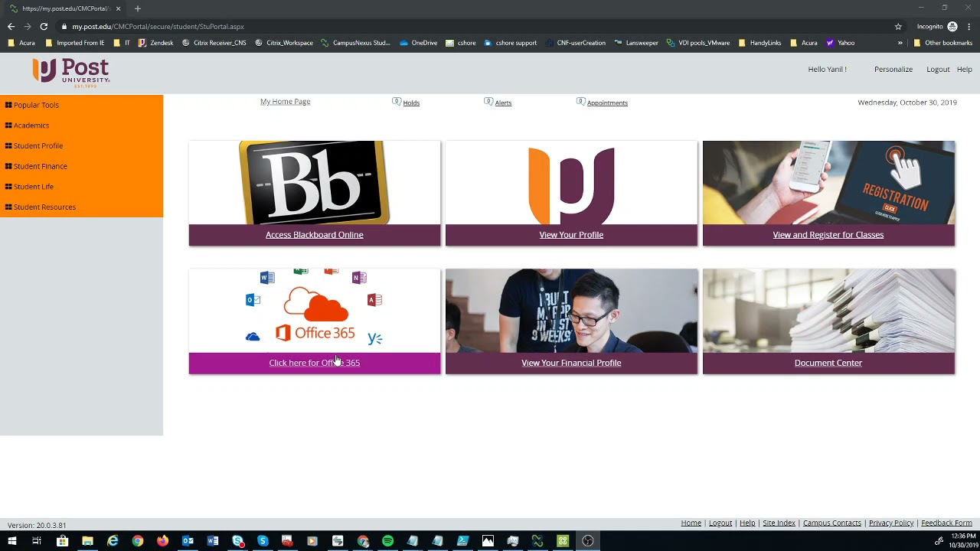Open Spotify from the taskbar
The image size is (980, 551).
pyautogui.click(x=387, y=541)
